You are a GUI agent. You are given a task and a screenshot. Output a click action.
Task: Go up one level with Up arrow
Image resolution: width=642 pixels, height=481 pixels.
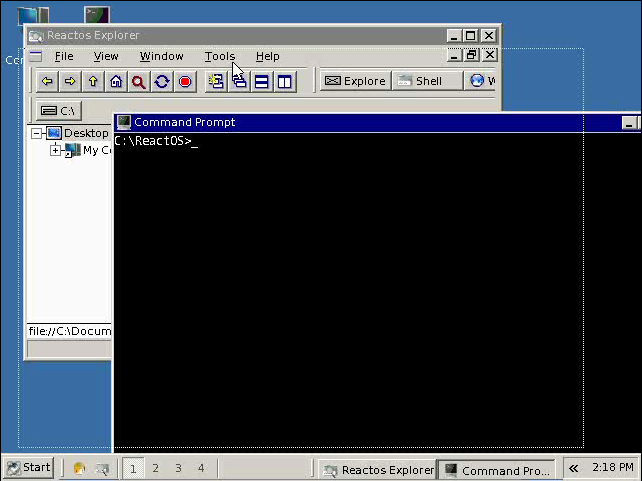[x=93, y=81]
